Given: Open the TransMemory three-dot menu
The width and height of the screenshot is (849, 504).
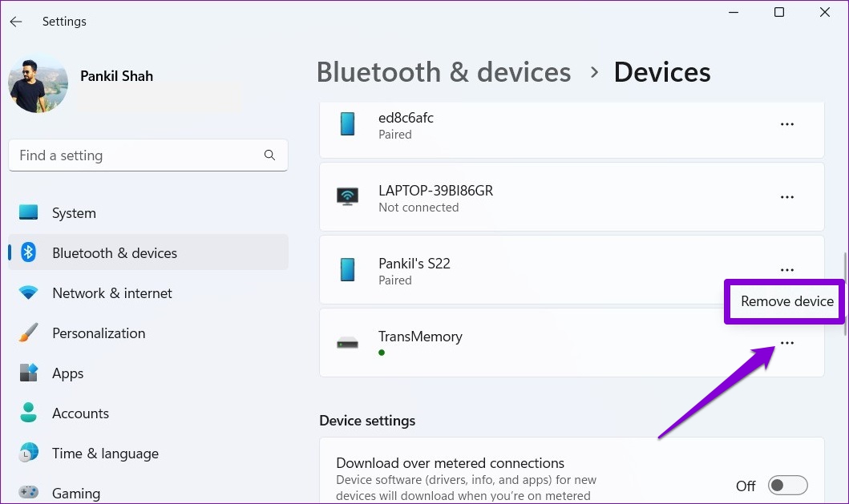Looking at the screenshot, I should click(x=787, y=342).
